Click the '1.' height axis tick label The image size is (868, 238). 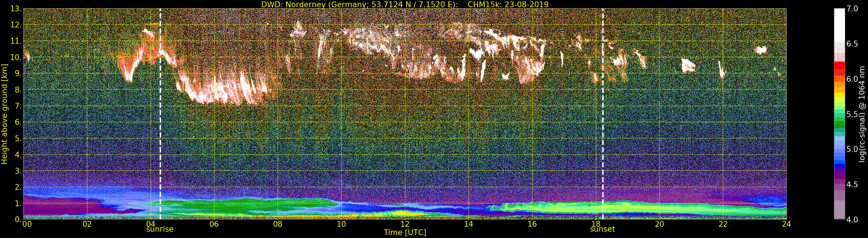pyautogui.click(x=18, y=203)
